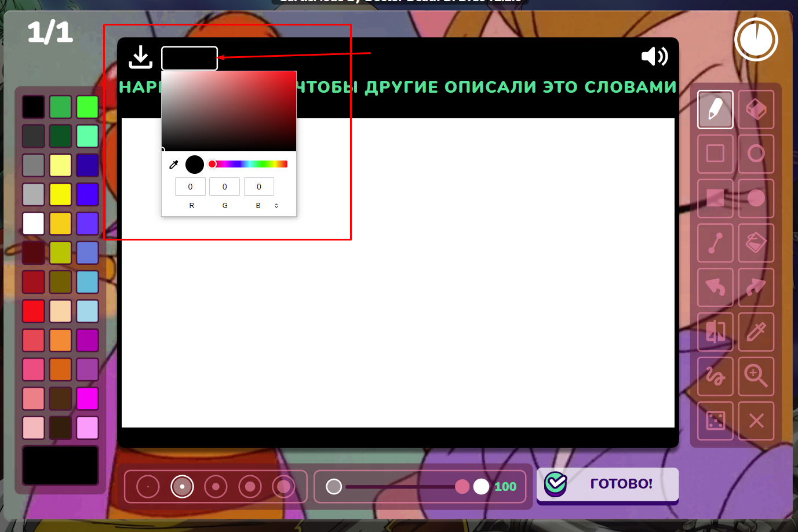Pick the pure red palette swatch

(34, 311)
